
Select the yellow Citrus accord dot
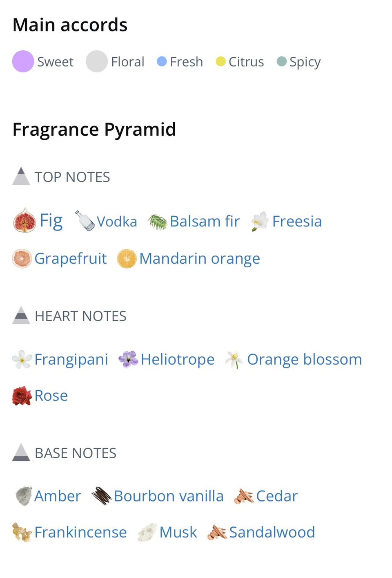point(220,61)
